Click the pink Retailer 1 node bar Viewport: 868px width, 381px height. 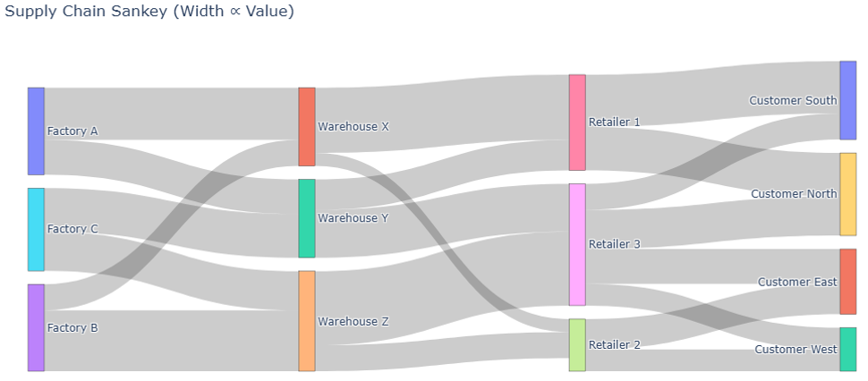[x=577, y=123]
